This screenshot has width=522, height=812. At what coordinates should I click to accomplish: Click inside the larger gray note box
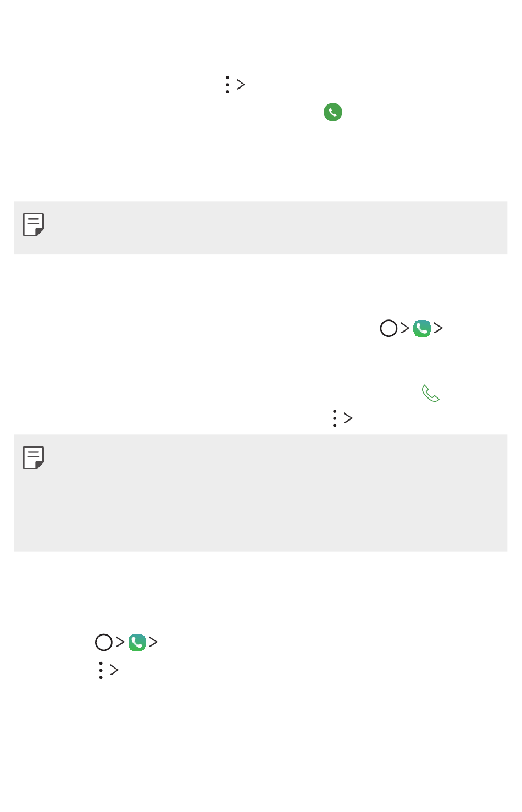[260, 493]
